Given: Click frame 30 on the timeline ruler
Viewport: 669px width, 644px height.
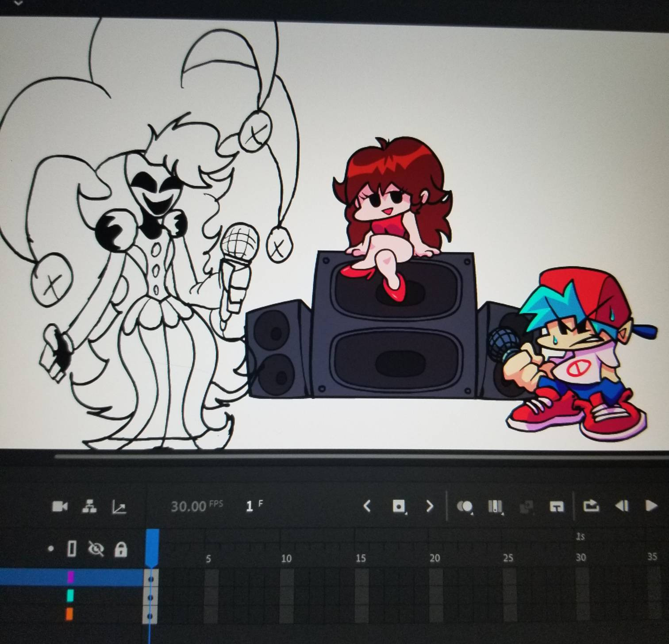Looking at the screenshot, I should tap(581, 557).
